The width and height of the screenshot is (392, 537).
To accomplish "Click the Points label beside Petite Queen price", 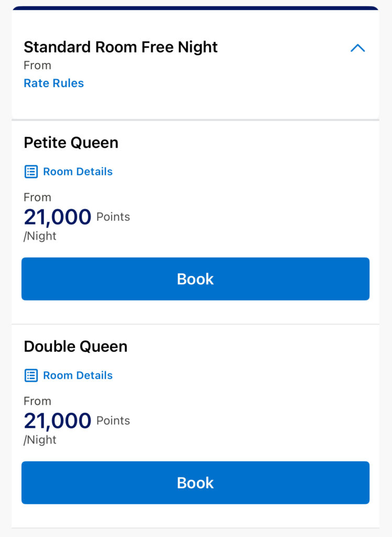I will click(113, 217).
